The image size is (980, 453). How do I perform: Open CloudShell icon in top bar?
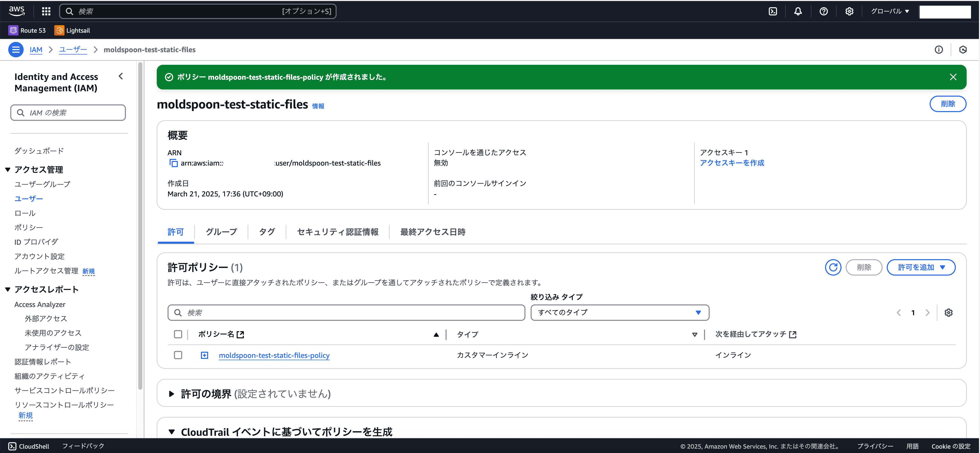pyautogui.click(x=773, y=11)
